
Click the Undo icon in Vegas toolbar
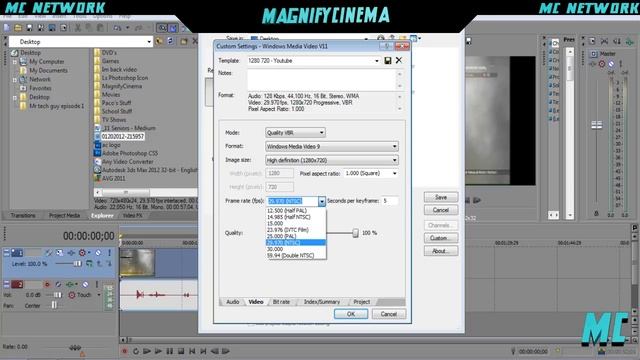click(117, 28)
